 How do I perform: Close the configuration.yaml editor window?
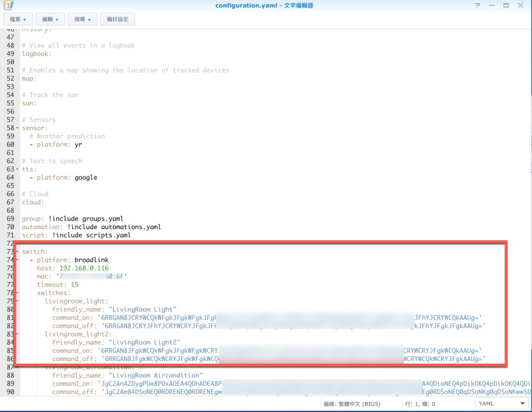pos(520,5)
